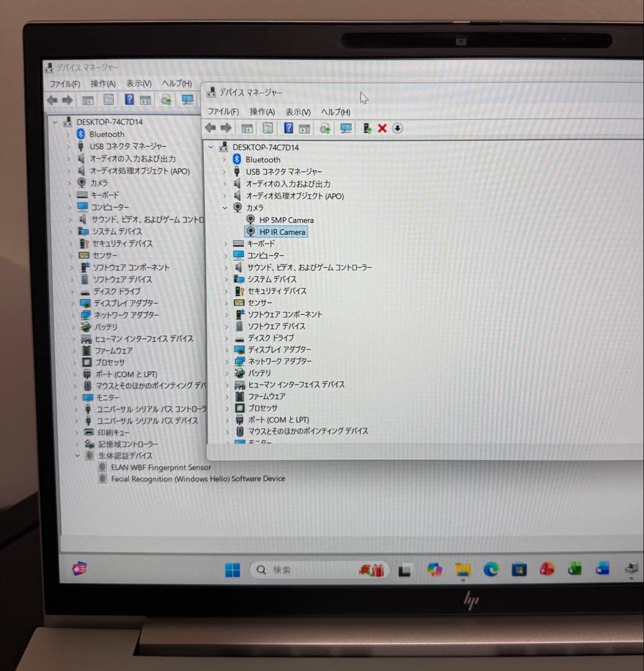Select the HP IR Camera device
The width and height of the screenshot is (644, 671).
(x=278, y=232)
